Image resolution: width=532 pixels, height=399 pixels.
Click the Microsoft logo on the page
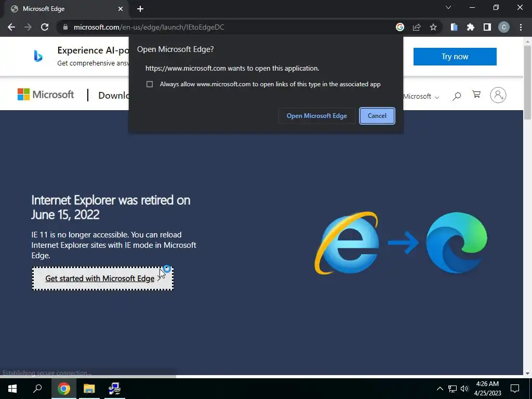46,95
